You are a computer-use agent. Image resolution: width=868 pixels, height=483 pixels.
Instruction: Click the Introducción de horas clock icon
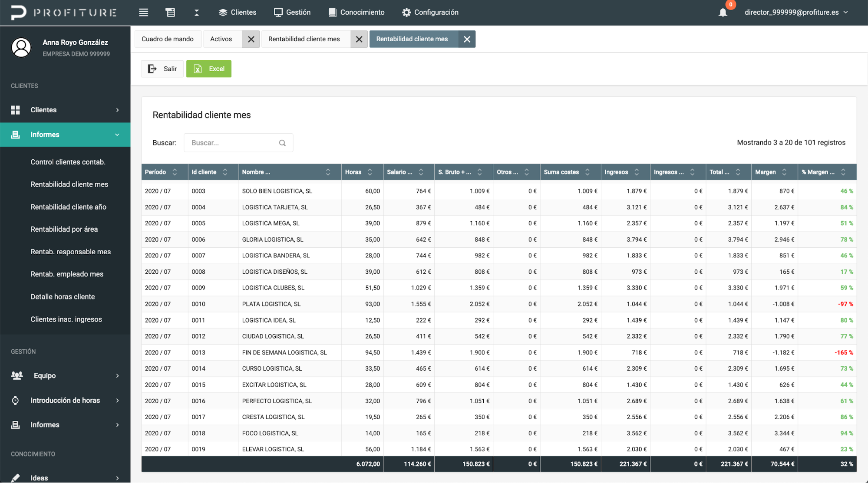coord(15,400)
